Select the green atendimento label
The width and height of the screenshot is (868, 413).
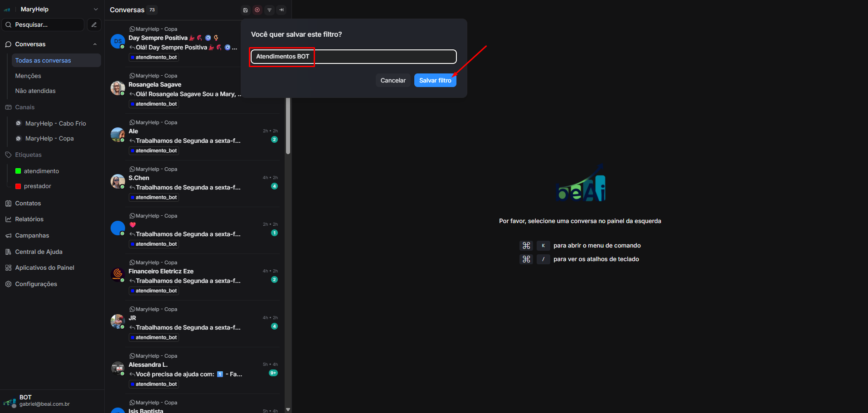[x=41, y=171]
